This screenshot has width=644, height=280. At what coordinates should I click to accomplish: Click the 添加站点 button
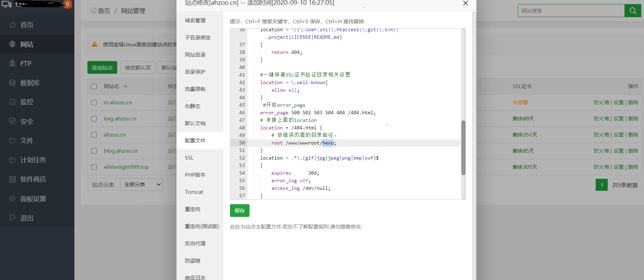tap(102, 68)
